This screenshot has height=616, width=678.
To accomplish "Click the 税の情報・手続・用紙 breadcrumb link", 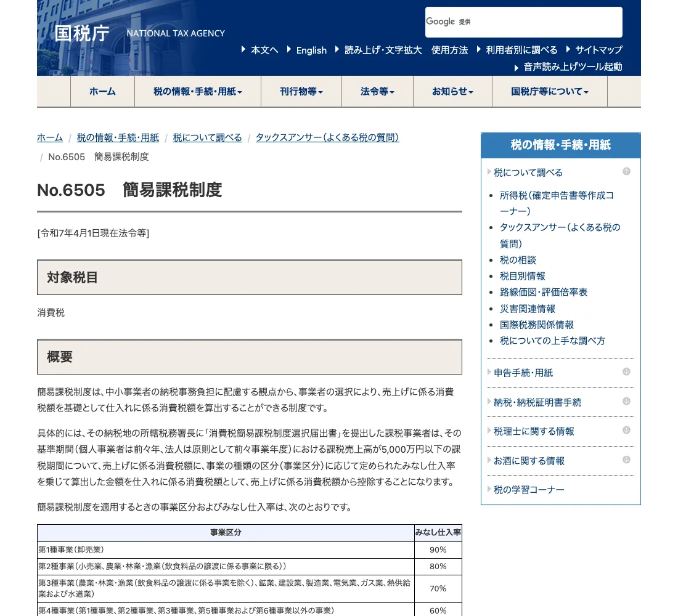I will pos(118,137).
